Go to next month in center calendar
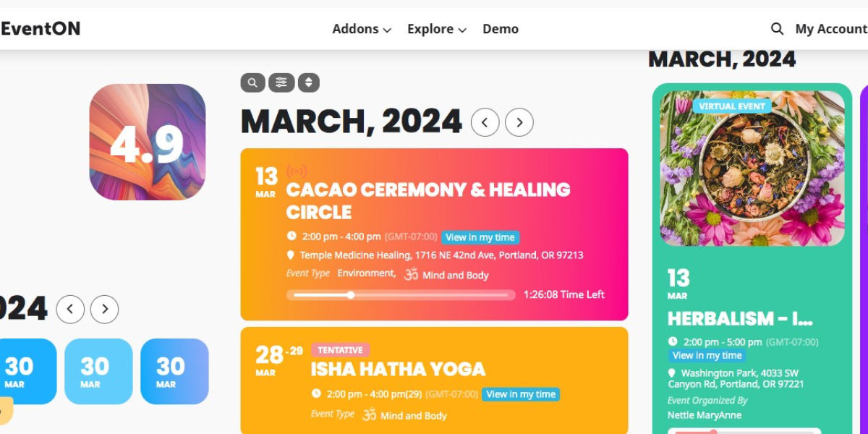868x434 pixels. 519,122
